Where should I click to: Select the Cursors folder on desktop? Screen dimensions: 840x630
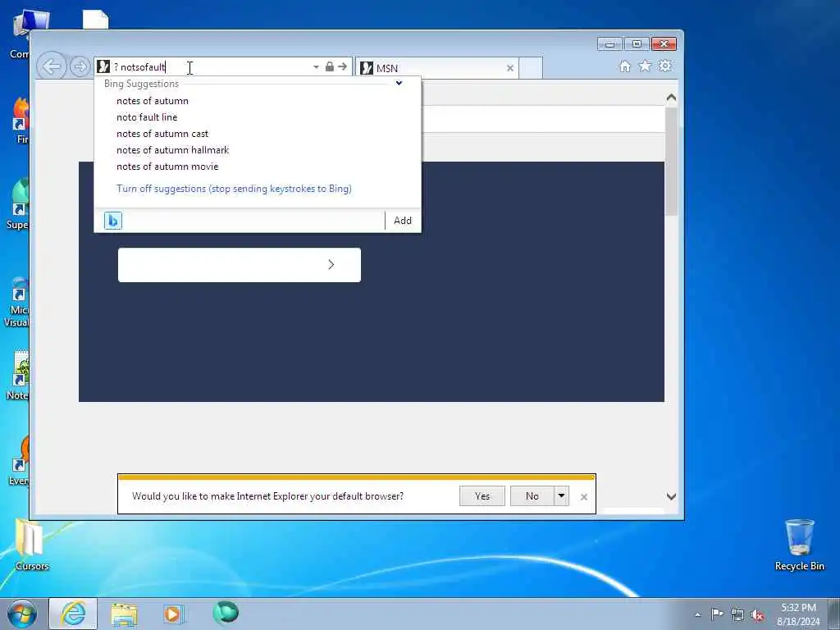(x=32, y=545)
